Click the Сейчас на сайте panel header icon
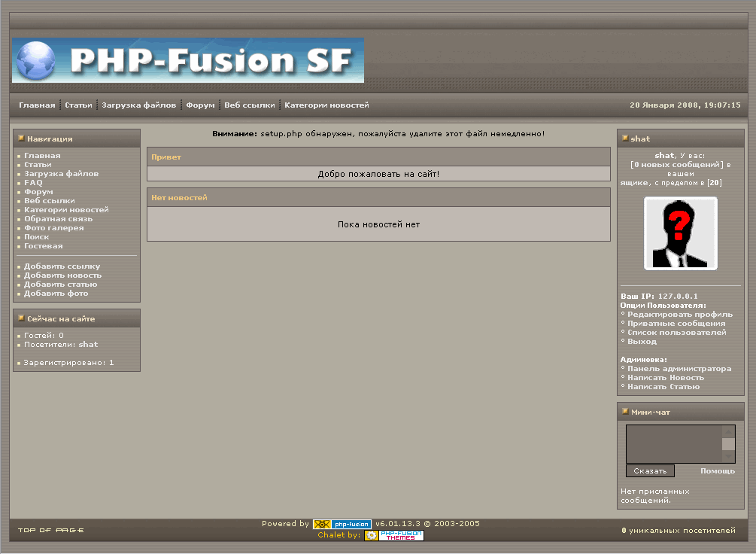Image resolution: width=756 pixels, height=554 pixels. point(21,318)
